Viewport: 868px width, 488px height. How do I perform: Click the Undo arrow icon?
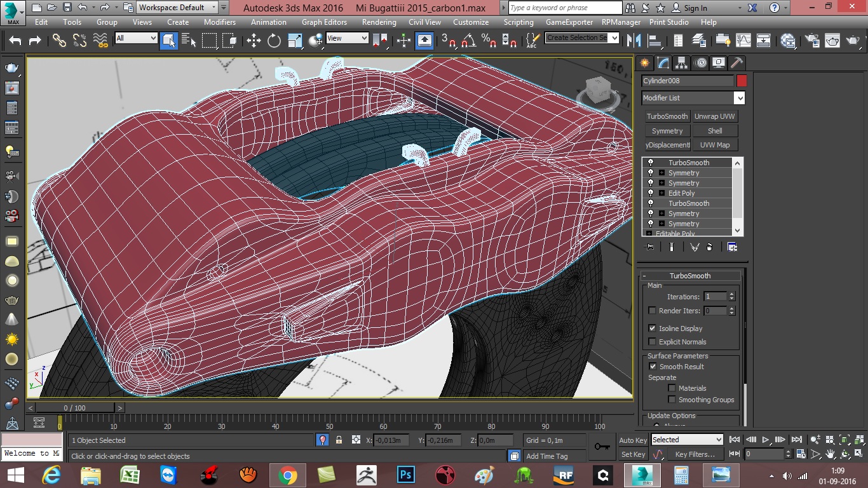click(x=15, y=41)
